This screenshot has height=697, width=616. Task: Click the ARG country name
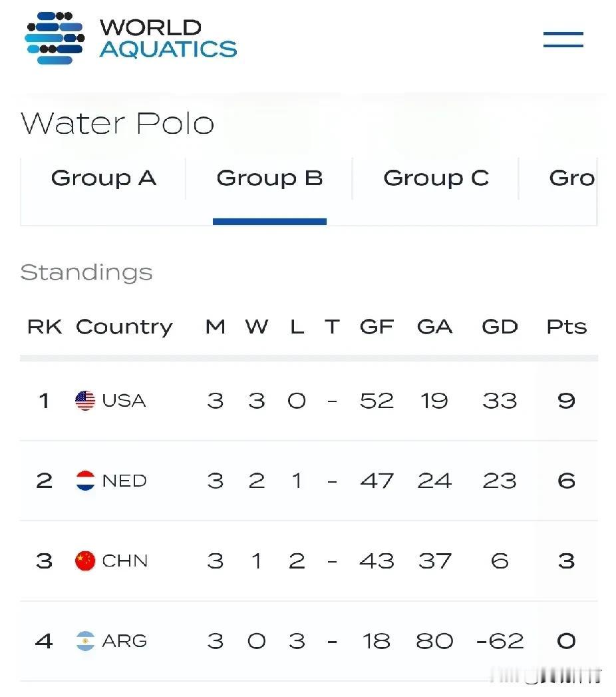(x=124, y=641)
